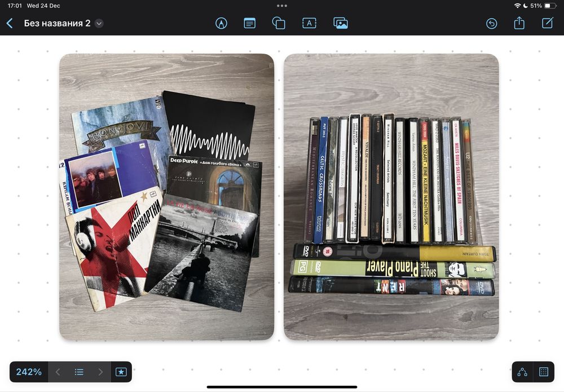Open the 242% zoom level menu
The image size is (564, 392).
click(29, 372)
